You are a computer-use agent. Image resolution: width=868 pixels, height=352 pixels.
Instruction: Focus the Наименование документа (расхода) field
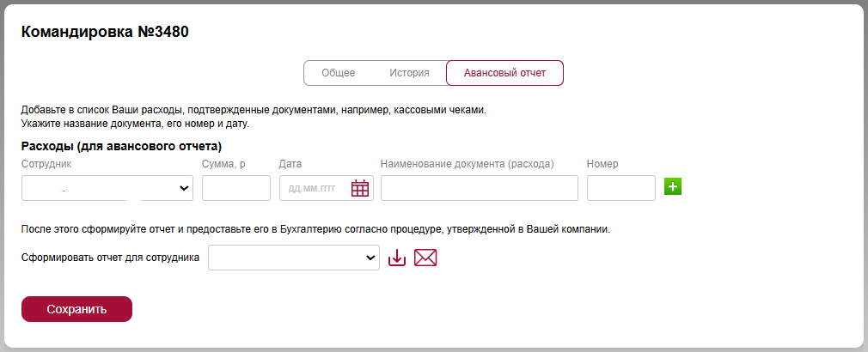coord(480,188)
